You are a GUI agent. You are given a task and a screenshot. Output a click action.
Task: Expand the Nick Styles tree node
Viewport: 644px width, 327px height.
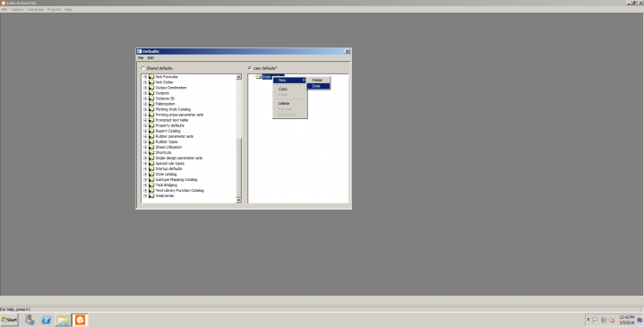145,82
